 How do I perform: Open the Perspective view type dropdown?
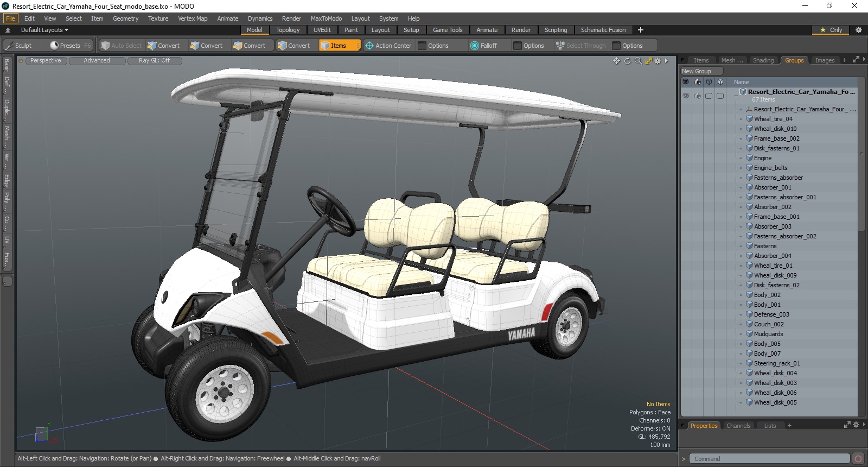[x=46, y=61]
